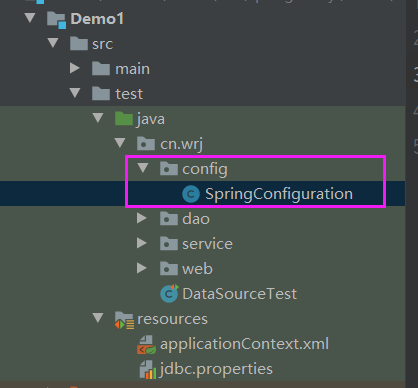Click the cn.wrj package icon
This screenshot has height=388, width=418.
146,144
